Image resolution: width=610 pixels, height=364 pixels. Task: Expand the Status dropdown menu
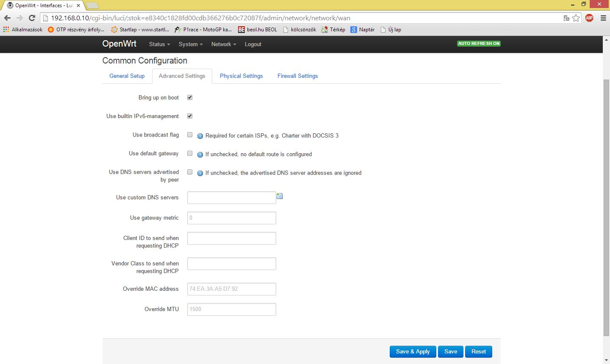coord(159,44)
